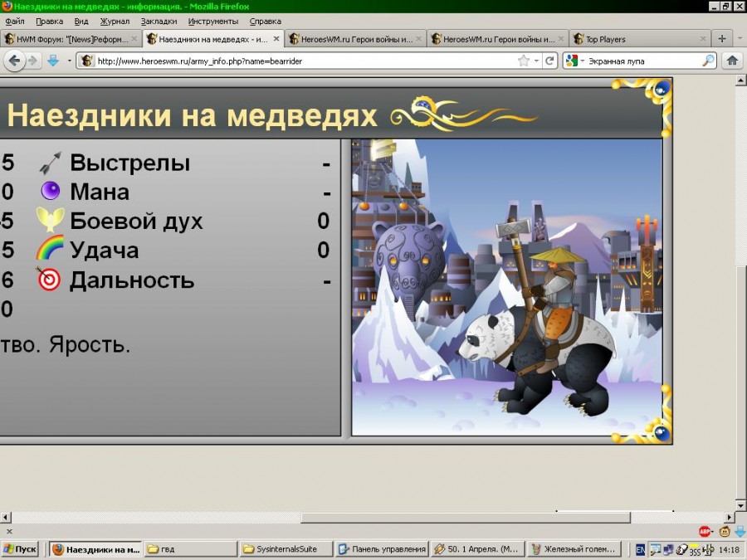Open the Справка menu
The image size is (747, 560).
[x=266, y=22]
